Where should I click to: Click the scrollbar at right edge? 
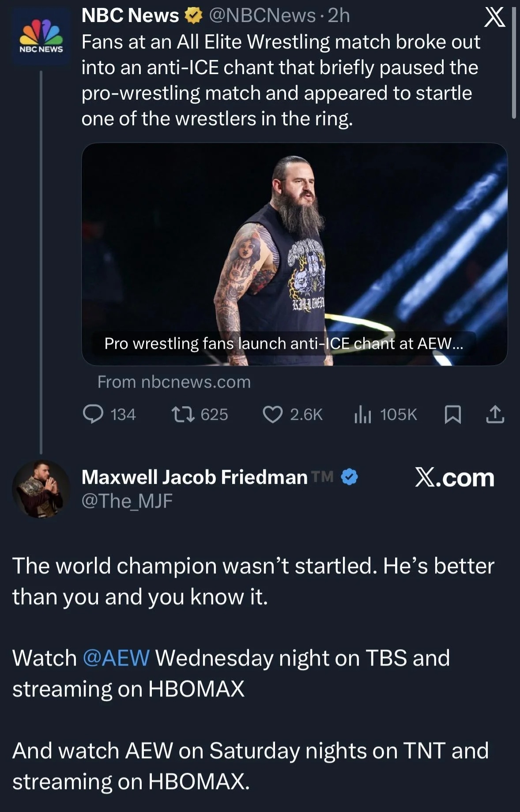[x=513, y=62]
